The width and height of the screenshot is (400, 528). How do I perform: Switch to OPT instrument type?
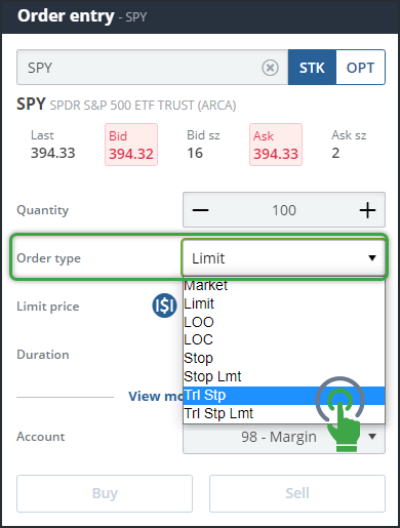[361, 67]
